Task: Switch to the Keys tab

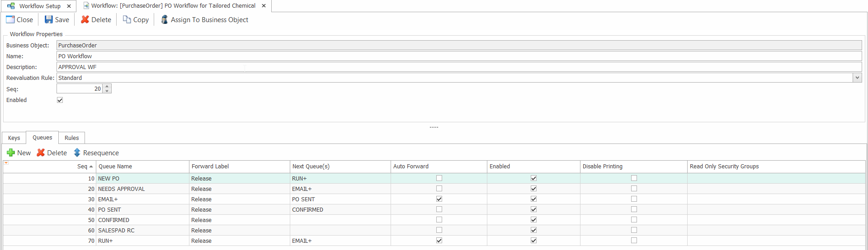Action: (14, 138)
